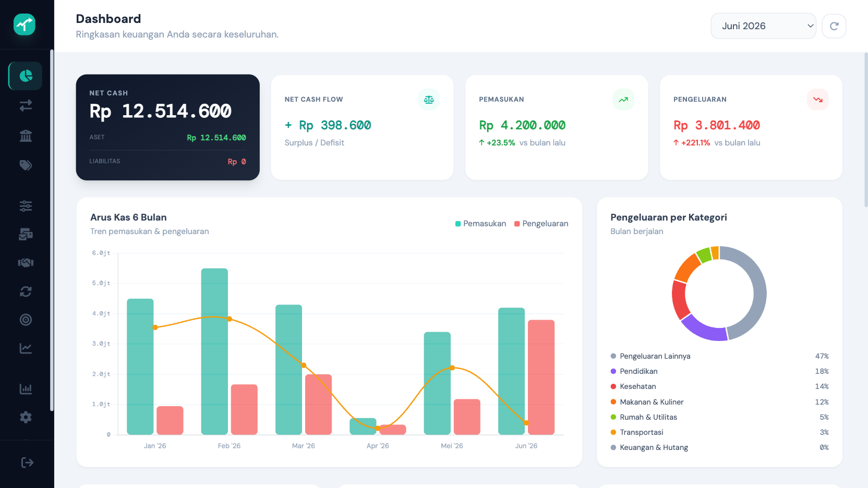Select the Rumah & Utilitas legend row

(719, 417)
